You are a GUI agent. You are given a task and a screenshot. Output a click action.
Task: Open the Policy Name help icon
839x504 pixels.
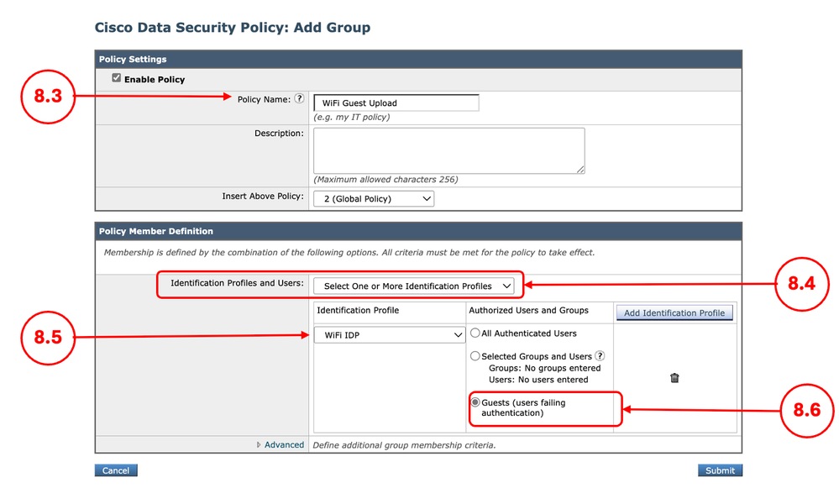(x=300, y=98)
